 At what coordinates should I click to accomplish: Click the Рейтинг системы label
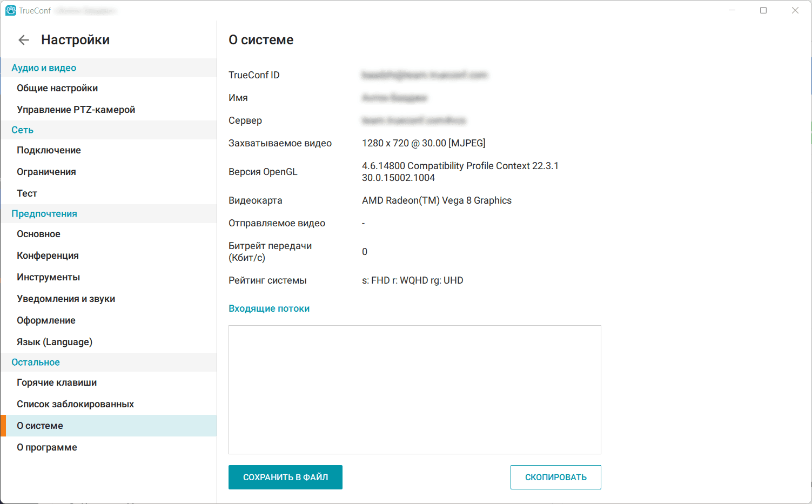click(x=267, y=280)
